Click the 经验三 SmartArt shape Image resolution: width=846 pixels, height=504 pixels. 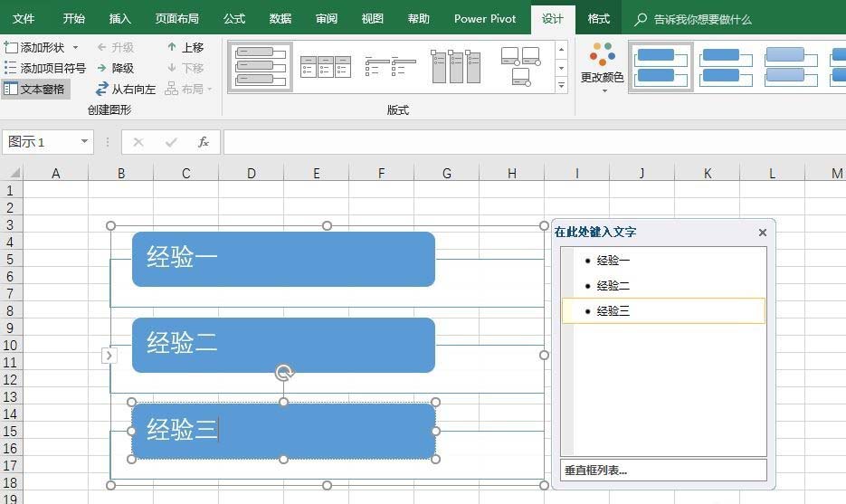tap(284, 431)
